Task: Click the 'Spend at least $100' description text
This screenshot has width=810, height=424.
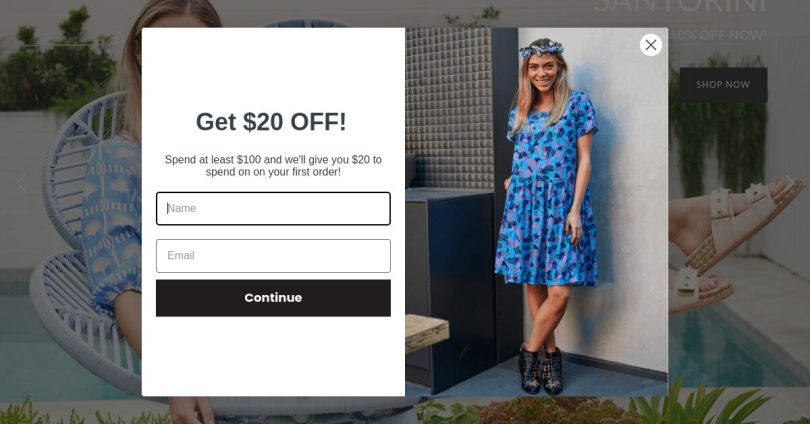Action: (x=273, y=166)
